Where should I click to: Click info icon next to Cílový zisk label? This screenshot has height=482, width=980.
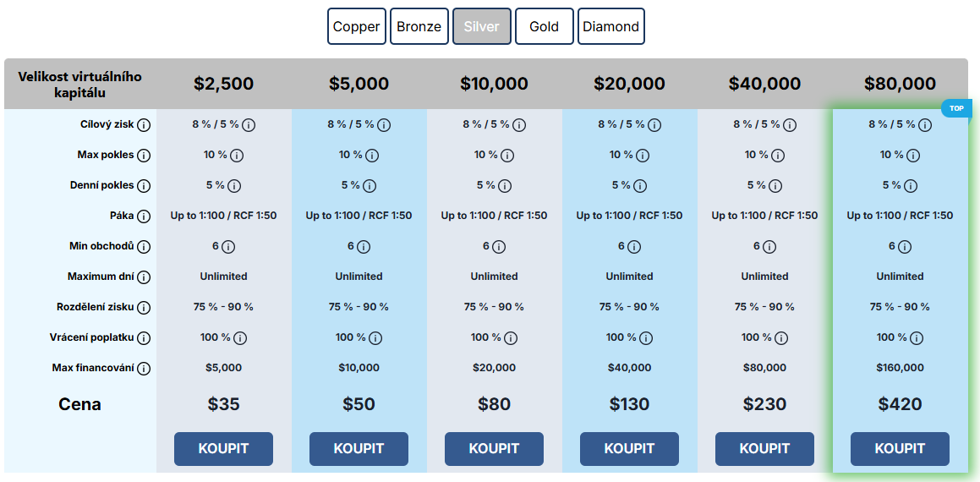tap(144, 125)
